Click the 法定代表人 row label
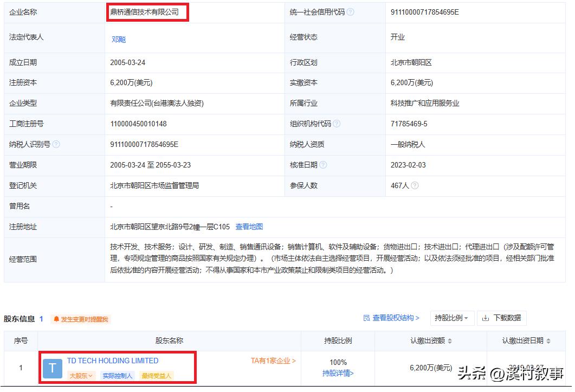 27,37
